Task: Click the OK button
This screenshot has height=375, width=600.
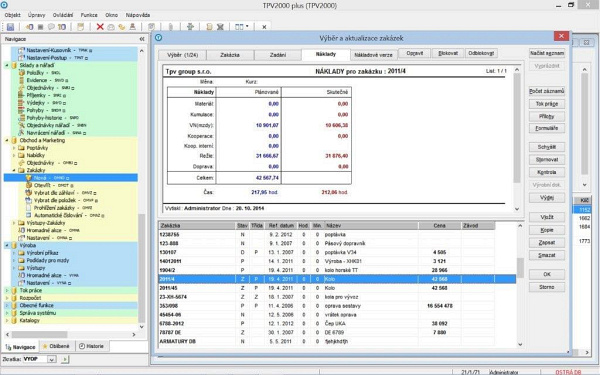Action: [x=547, y=274]
